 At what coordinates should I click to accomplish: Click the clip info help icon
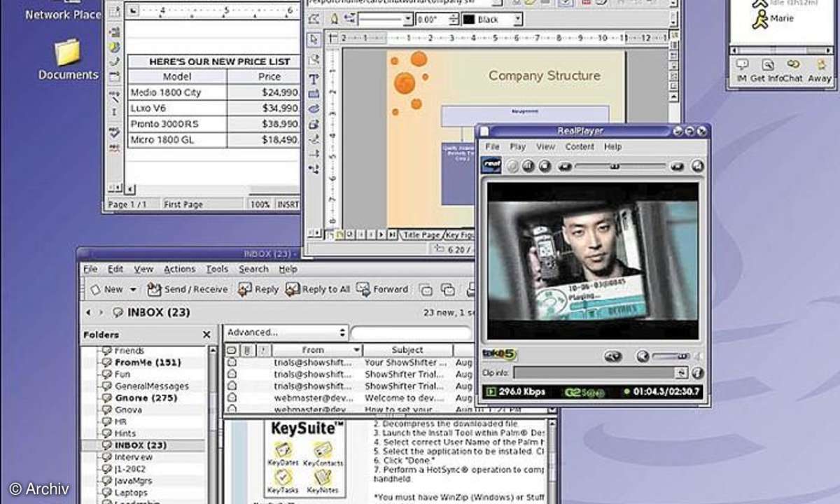[697, 373]
